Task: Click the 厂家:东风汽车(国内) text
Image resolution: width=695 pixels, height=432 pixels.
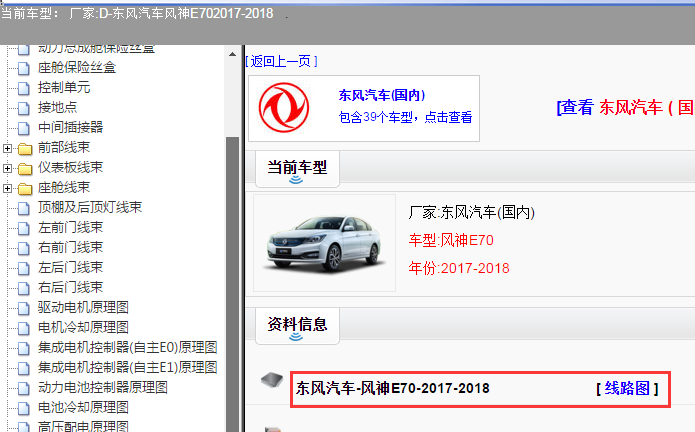Action: pos(472,213)
